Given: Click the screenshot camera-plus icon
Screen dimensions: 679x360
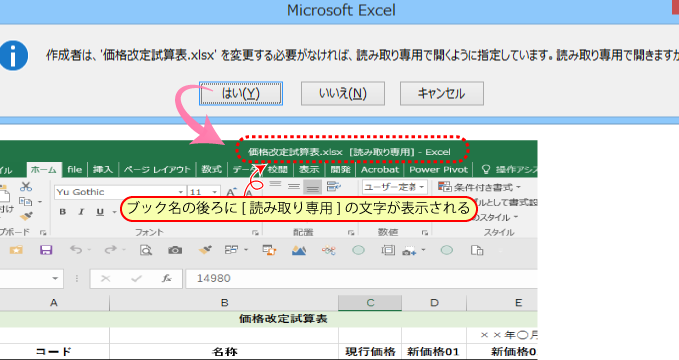Looking at the screenshot, I should pos(409,250).
